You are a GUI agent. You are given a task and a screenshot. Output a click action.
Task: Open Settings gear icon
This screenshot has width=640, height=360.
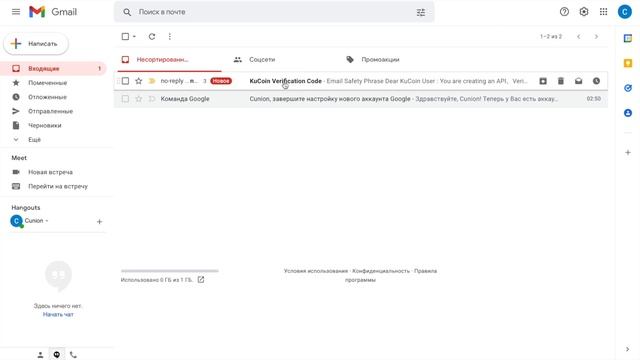(x=584, y=12)
